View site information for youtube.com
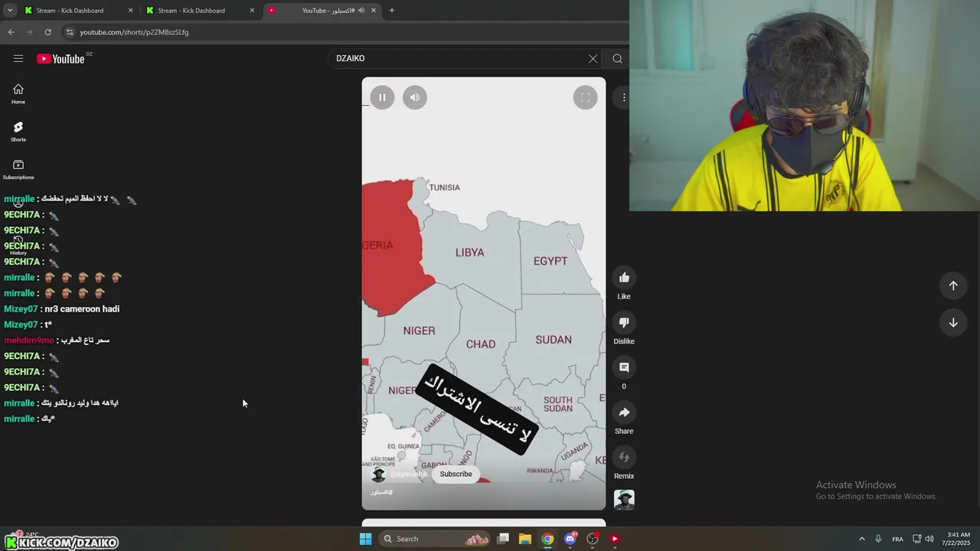Viewport: 980px width, 551px height. coord(70,32)
